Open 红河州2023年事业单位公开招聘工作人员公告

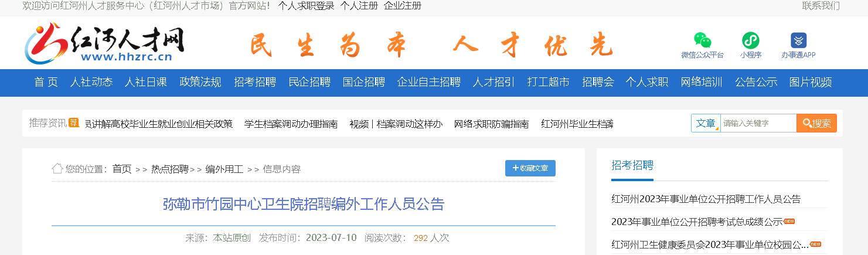point(706,199)
